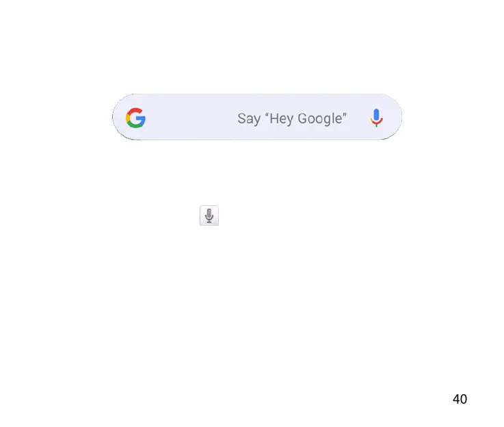The width and height of the screenshot is (504, 427).
Task: Click the square gray mic icon below search bar
Action: (x=209, y=216)
